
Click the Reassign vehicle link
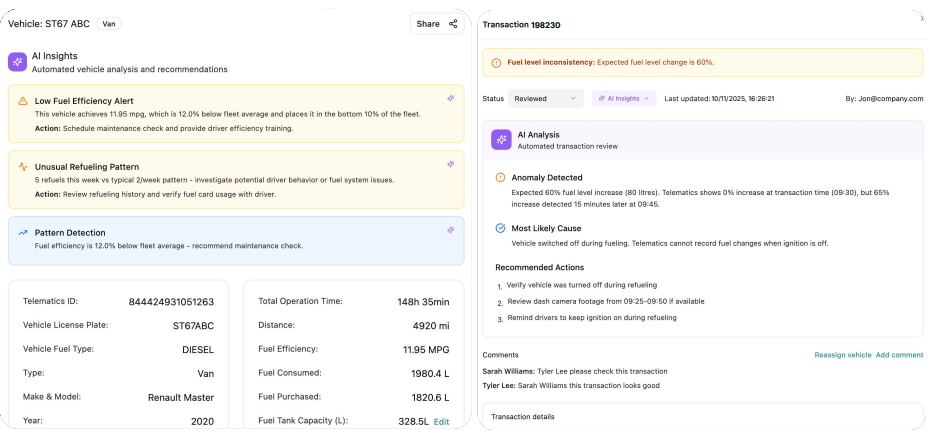coord(842,355)
